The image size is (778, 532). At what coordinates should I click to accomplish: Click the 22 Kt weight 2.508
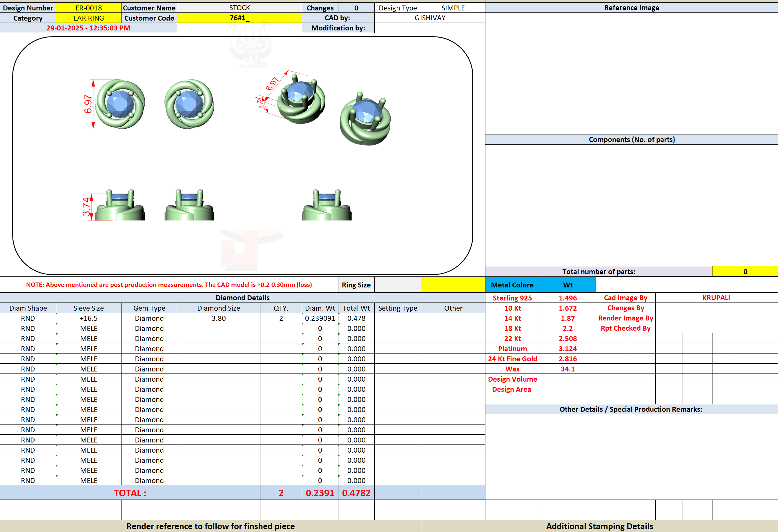568,339
